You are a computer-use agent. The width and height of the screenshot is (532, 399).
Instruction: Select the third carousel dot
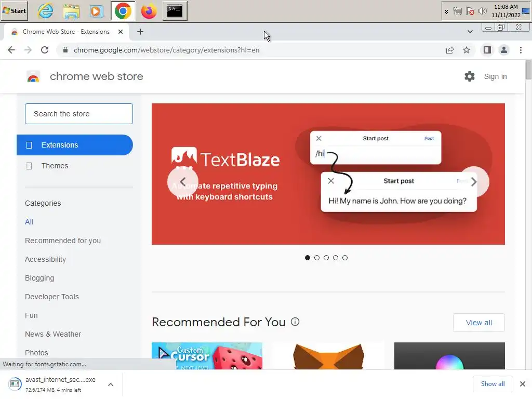click(x=326, y=258)
